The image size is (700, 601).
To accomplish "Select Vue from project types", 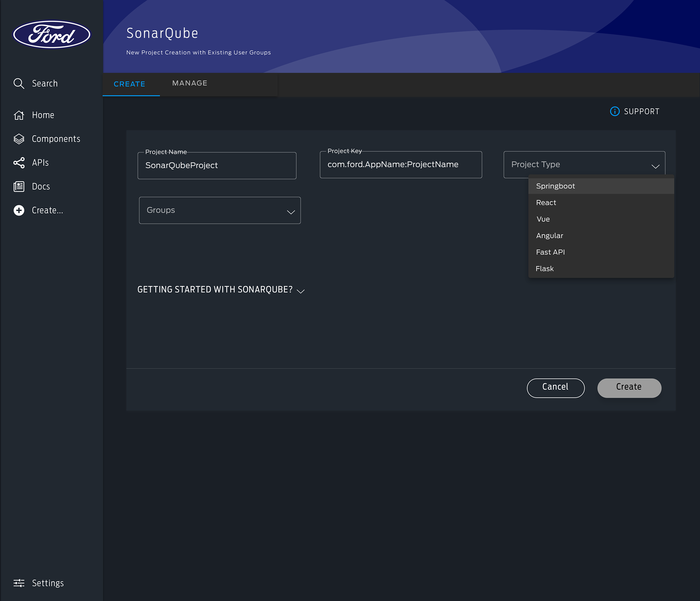I will 601,219.
